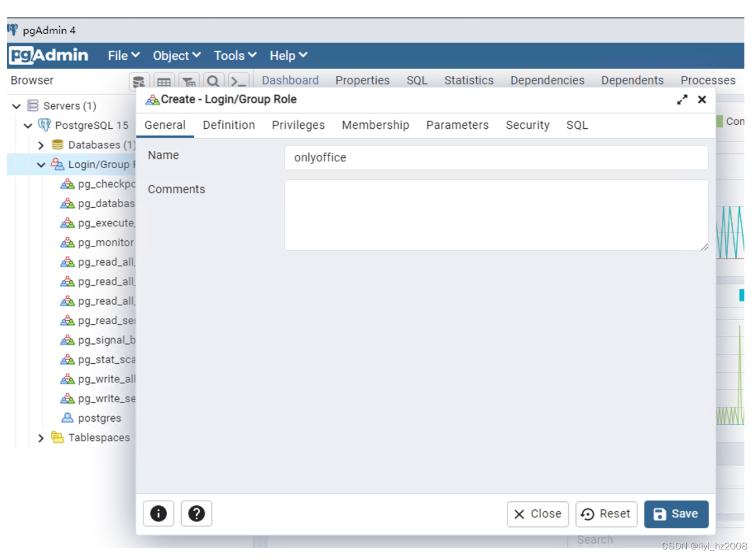Click the info button in the dialog footer

[159, 513]
